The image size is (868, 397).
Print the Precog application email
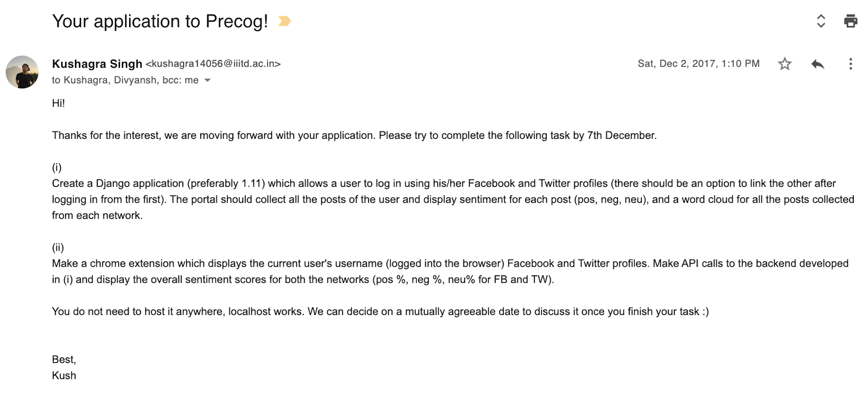click(x=850, y=21)
